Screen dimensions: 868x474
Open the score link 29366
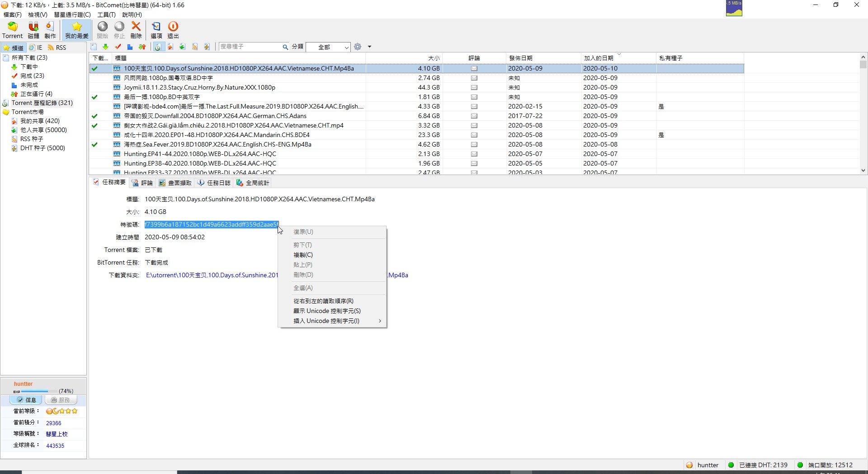(53, 423)
